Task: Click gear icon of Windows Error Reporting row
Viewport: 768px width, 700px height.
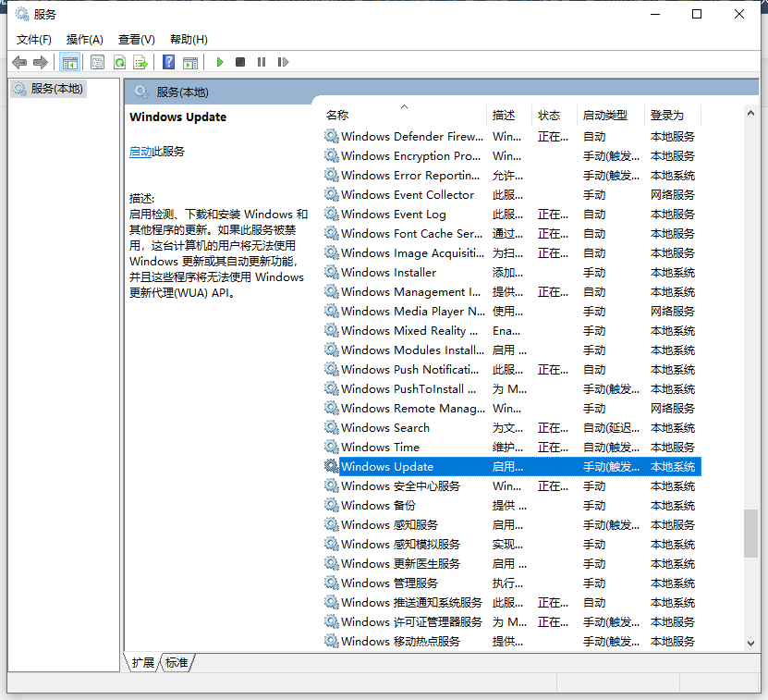Action: click(x=332, y=175)
